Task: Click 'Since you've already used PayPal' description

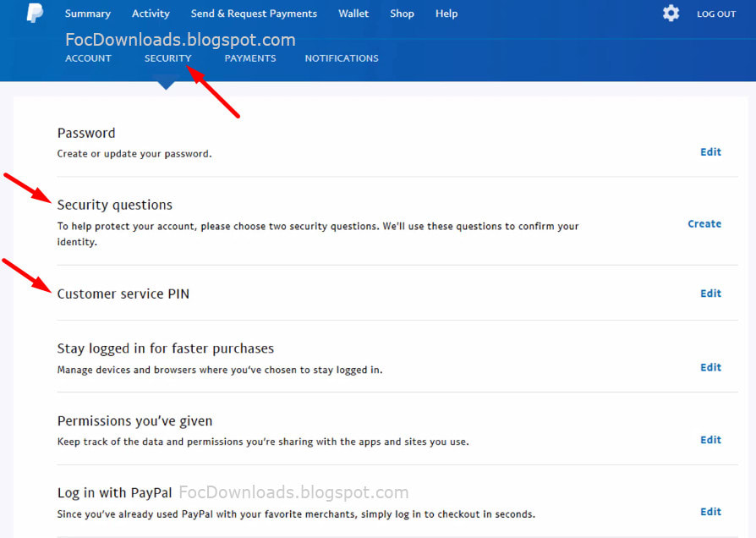Action: coord(297,514)
